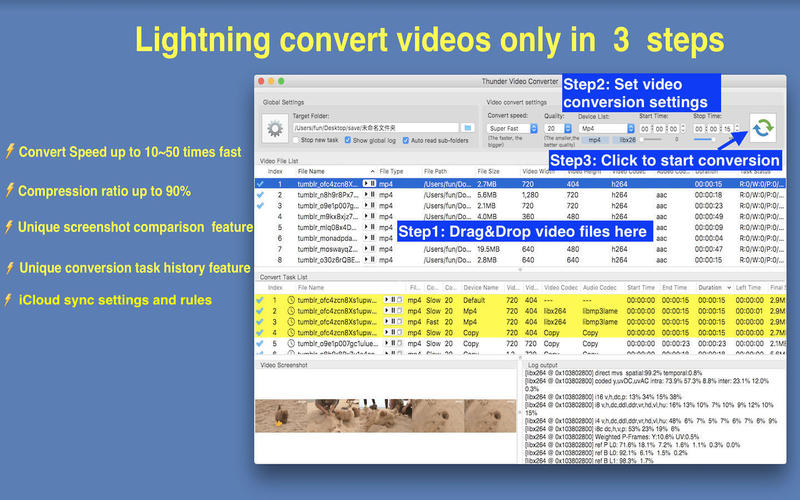Uncheck video file row 2 checkmark
Image resolution: width=800 pixels, height=500 pixels.
[260, 195]
